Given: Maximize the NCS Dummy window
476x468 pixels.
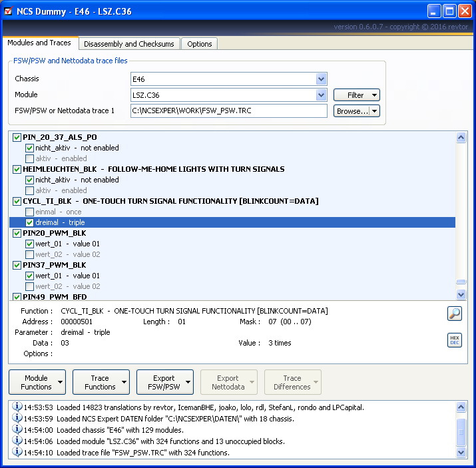Looking at the screenshot, I should (449, 11).
